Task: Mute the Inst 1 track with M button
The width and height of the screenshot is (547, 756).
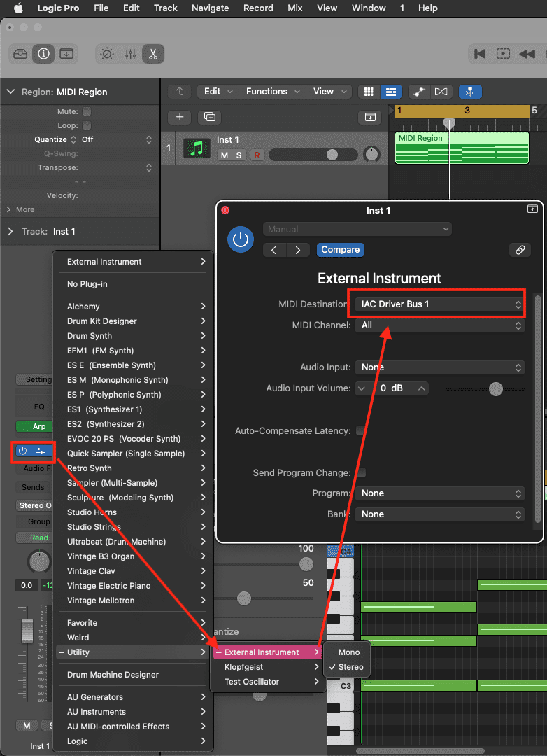Action: pos(225,155)
